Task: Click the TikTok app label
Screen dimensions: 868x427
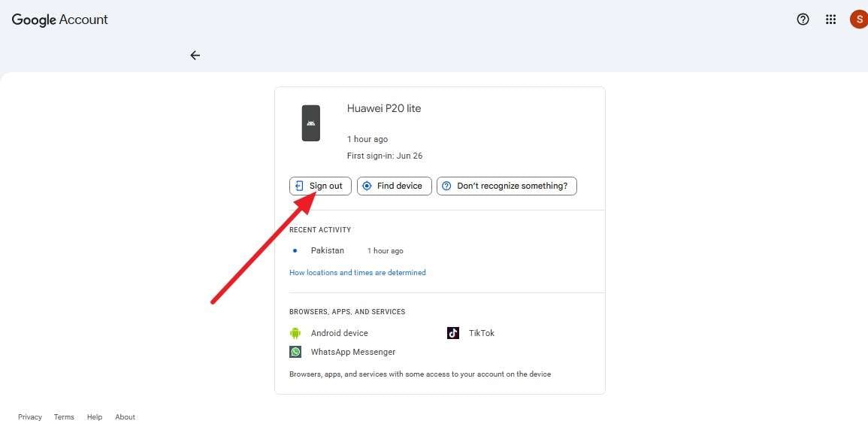Action: click(482, 333)
